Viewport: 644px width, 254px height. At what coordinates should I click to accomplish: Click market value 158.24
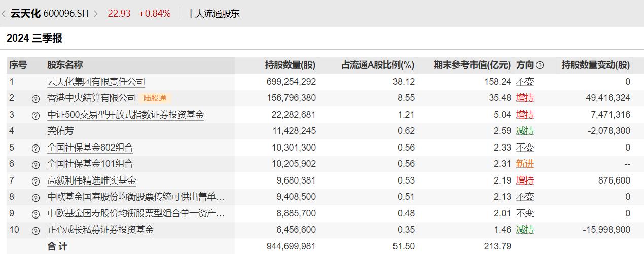coord(498,82)
